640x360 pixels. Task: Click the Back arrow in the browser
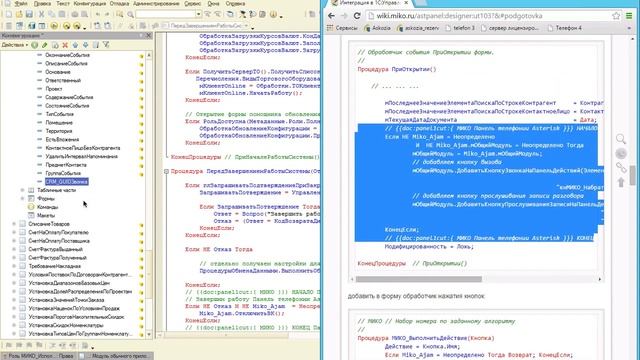[331, 16]
